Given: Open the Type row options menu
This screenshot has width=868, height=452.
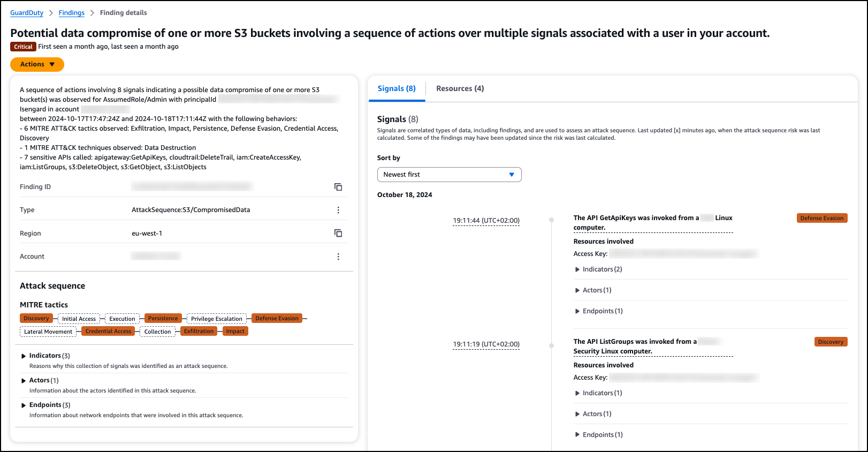Looking at the screenshot, I should point(338,210).
